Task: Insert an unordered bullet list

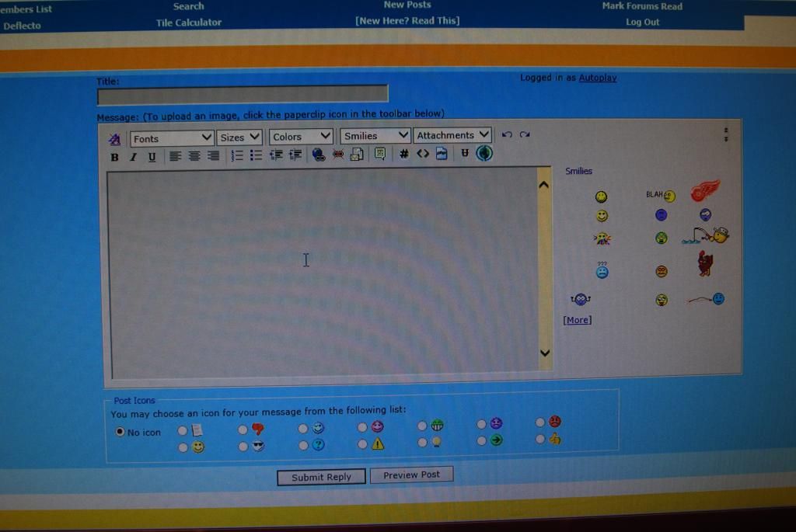Action: point(256,155)
